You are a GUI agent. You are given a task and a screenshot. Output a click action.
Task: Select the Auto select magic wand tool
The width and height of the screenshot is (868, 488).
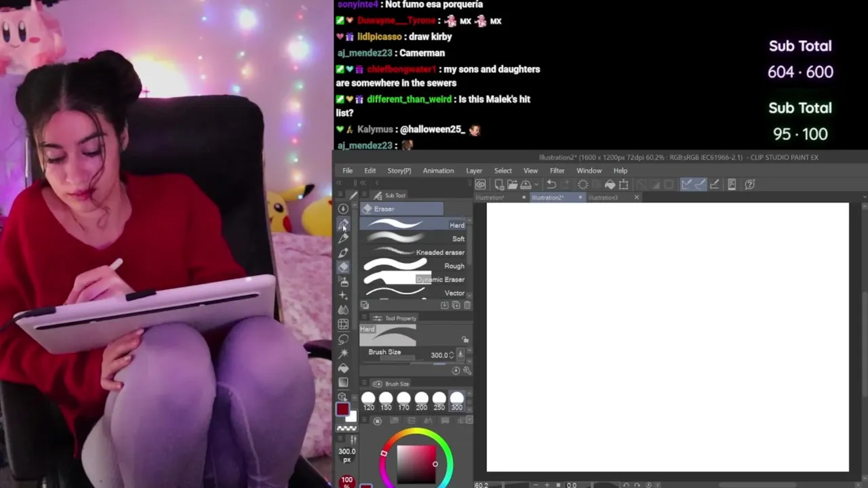[343, 353]
